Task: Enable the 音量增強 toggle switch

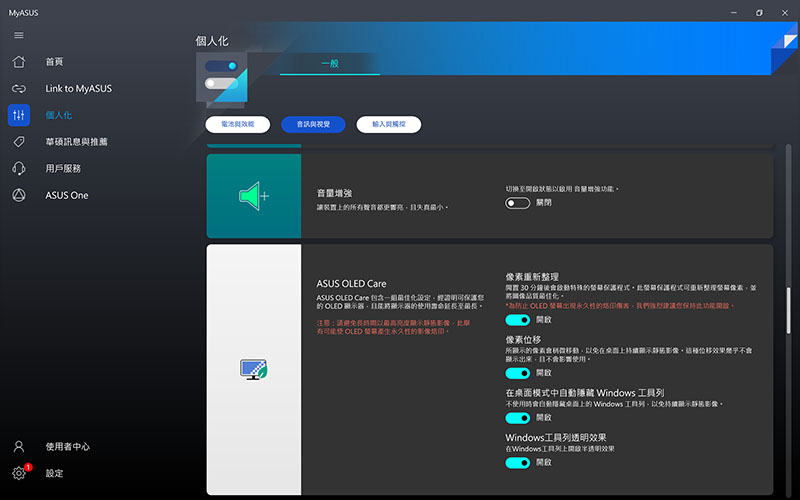Action: click(517, 203)
